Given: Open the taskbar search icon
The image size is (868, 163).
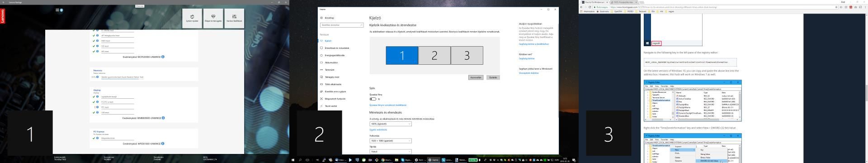Looking at the screenshot, I should (x=300, y=160).
